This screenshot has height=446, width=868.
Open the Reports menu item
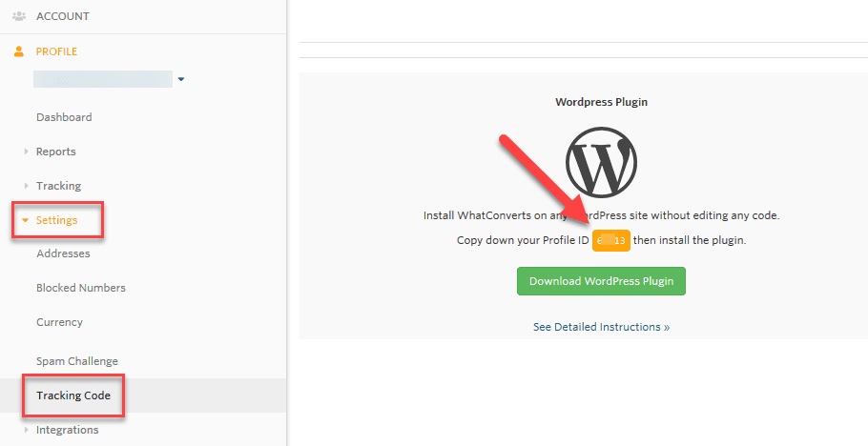(56, 152)
